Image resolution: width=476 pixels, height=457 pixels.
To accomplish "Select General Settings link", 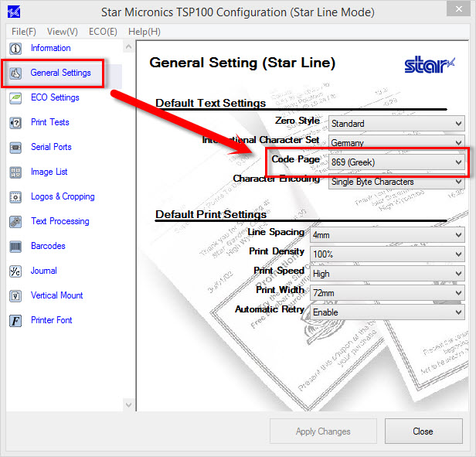I will [x=61, y=73].
